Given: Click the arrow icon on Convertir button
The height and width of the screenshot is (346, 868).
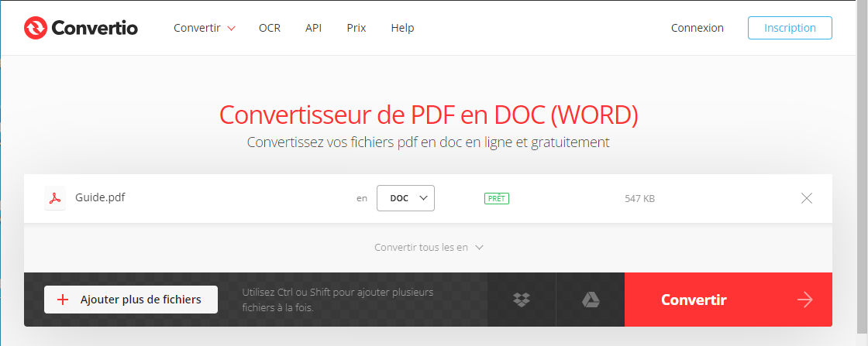Looking at the screenshot, I should [x=805, y=300].
